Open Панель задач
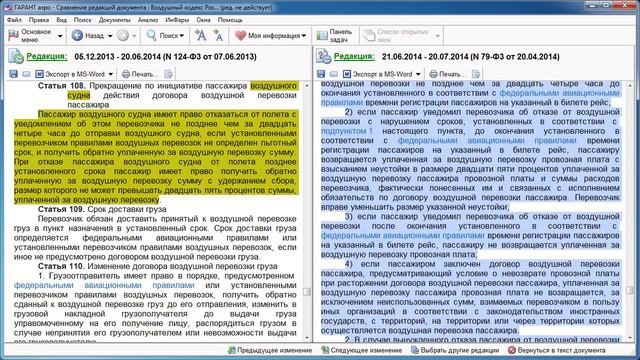 click(334, 36)
